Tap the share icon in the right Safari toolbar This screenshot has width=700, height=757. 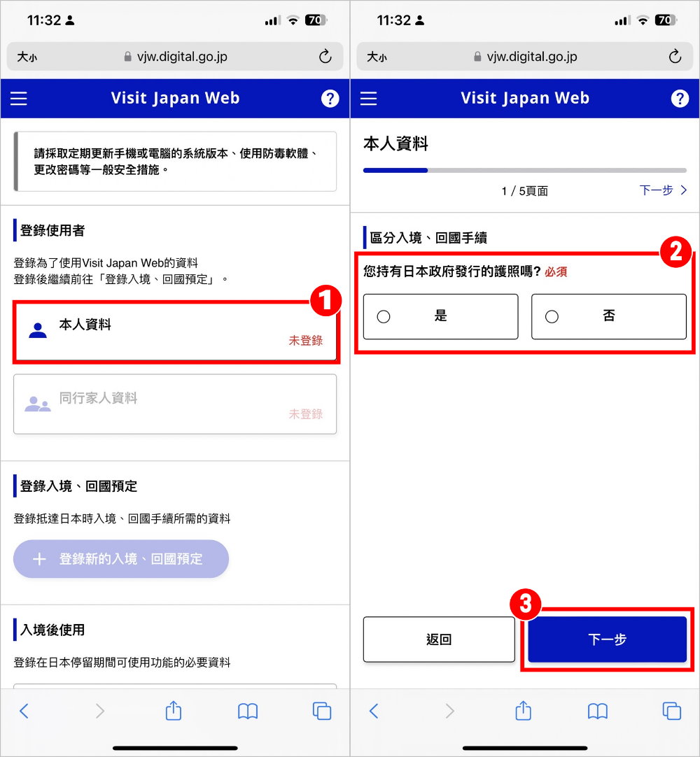523,710
